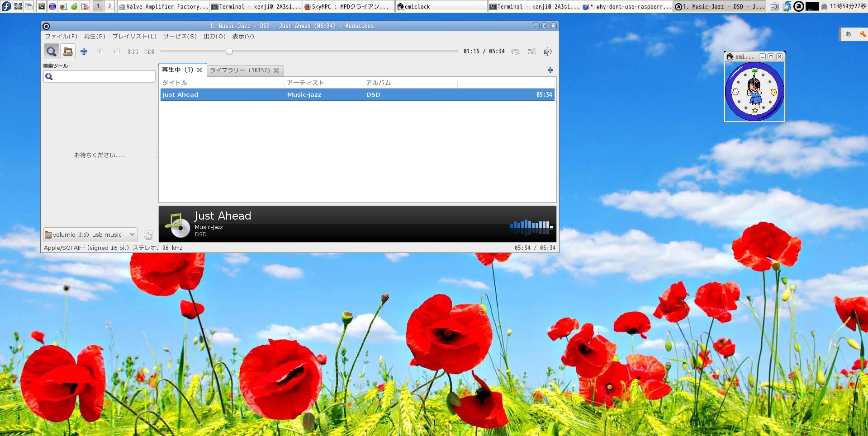The image size is (868, 436).
Task: Click the open files folder icon
Action: pyautogui.click(x=68, y=52)
